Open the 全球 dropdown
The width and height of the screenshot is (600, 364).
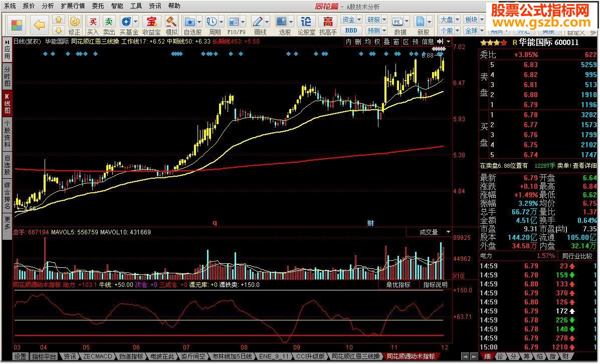(x=475, y=30)
